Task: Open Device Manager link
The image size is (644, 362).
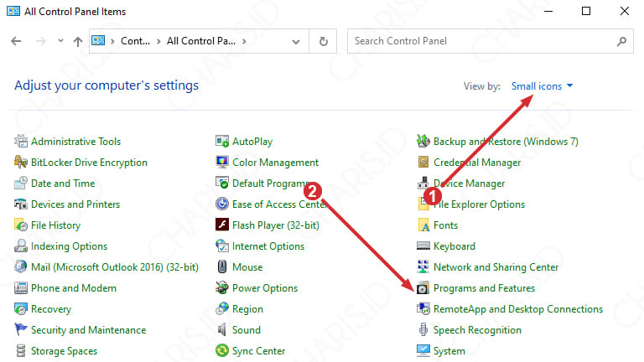Action: coord(469,184)
